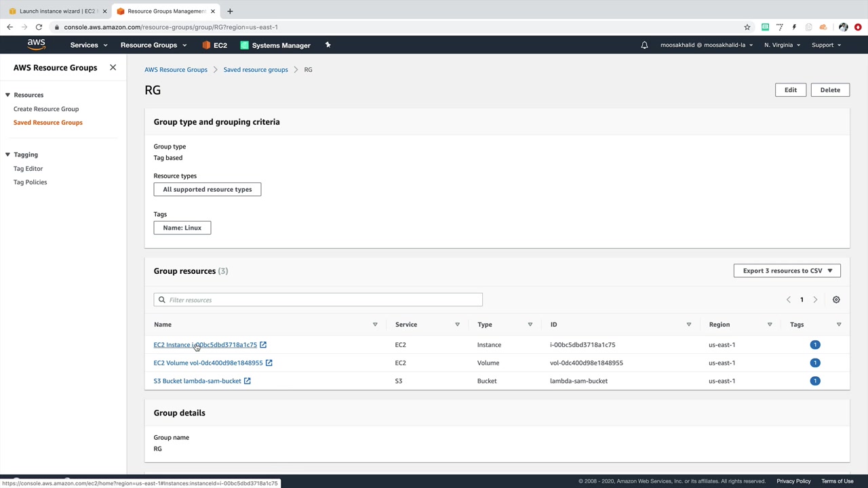Open the Chrome profile avatar
The image size is (868, 488).
pyautogui.click(x=843, y=27)
